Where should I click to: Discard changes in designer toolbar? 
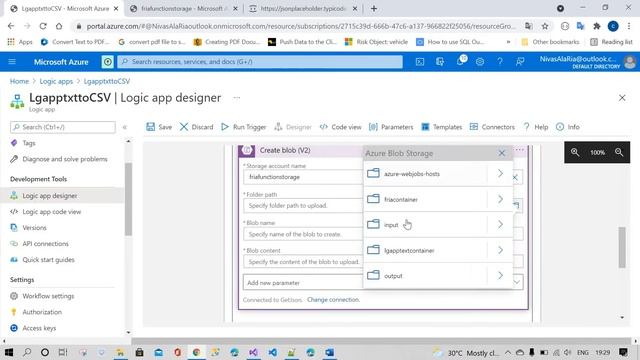point(196,127)
